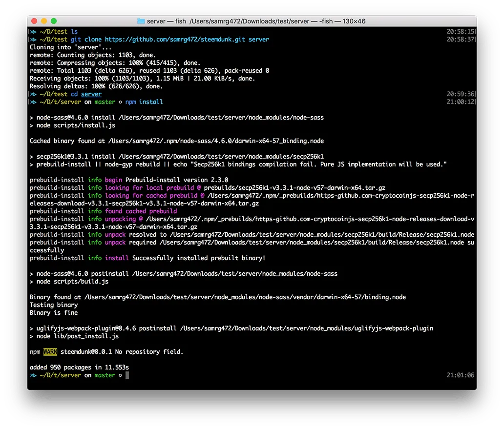Click 'node lib/post_install.js' line

point(74,336)
